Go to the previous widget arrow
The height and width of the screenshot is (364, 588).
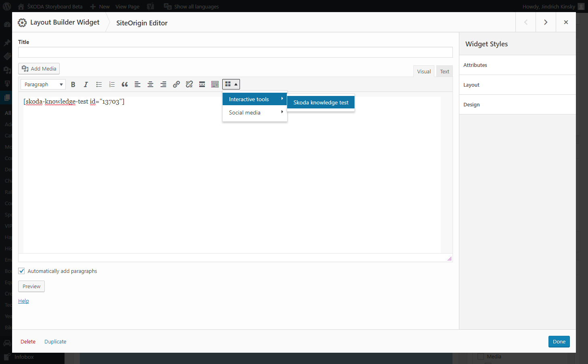[526, 22]
